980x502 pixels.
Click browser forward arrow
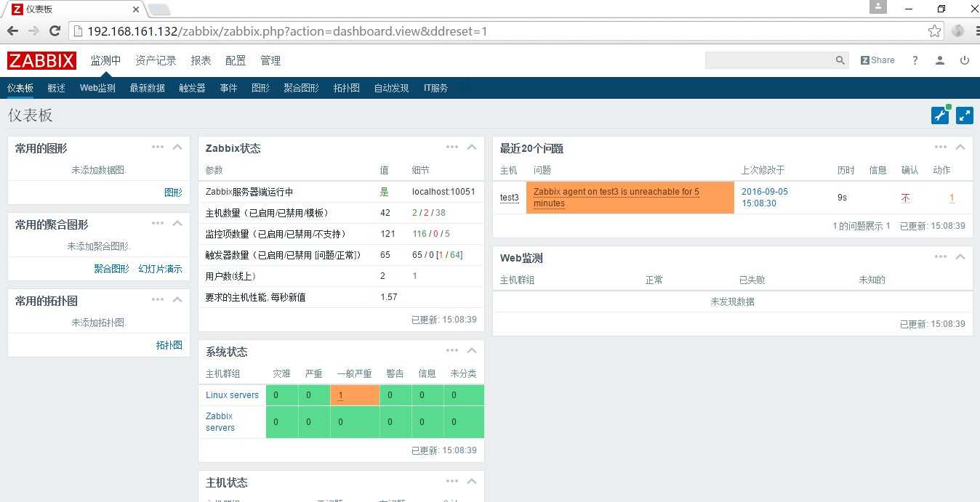(x=33, y=31)
